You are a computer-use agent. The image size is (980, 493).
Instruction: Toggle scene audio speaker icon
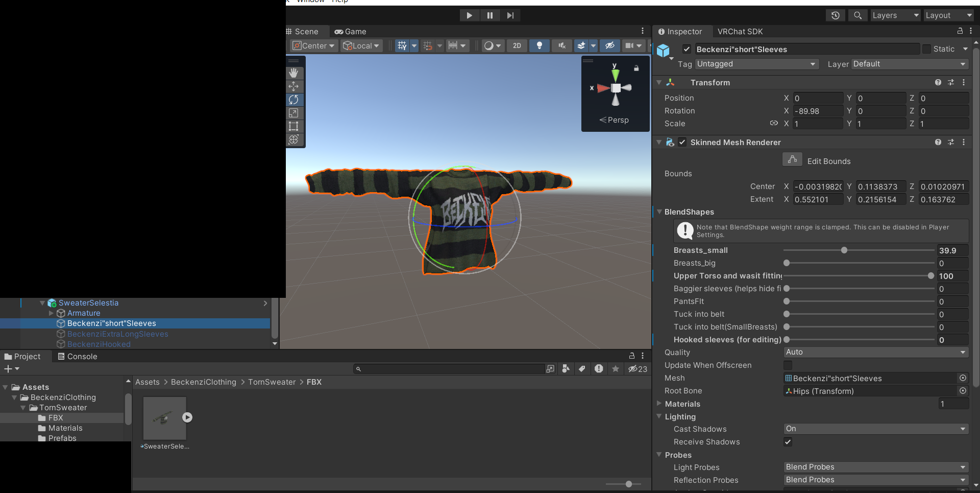pos(562,45)
